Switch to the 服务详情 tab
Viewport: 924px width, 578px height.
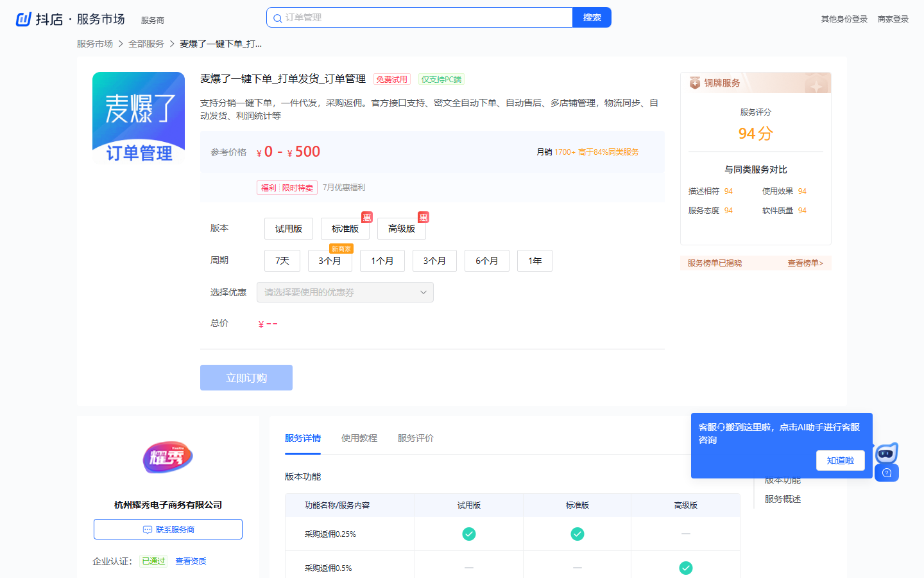coord(303,438)
